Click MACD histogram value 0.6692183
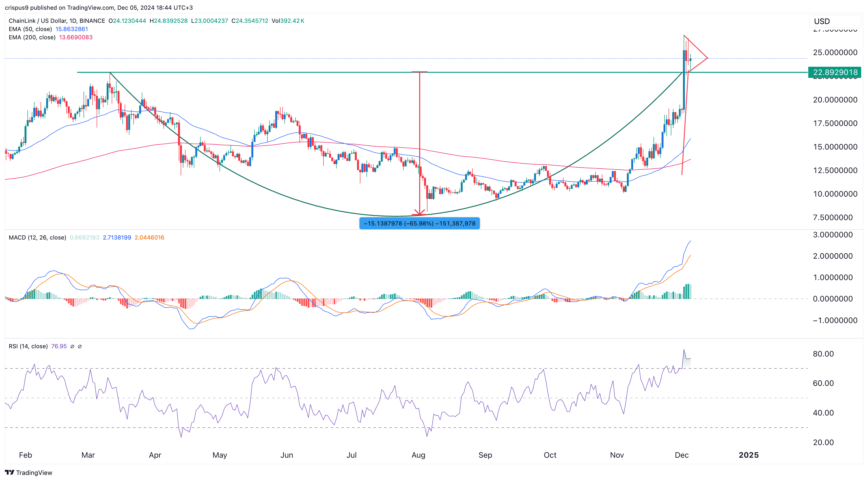This screenshot has width=868, height=481. (85, 238)
